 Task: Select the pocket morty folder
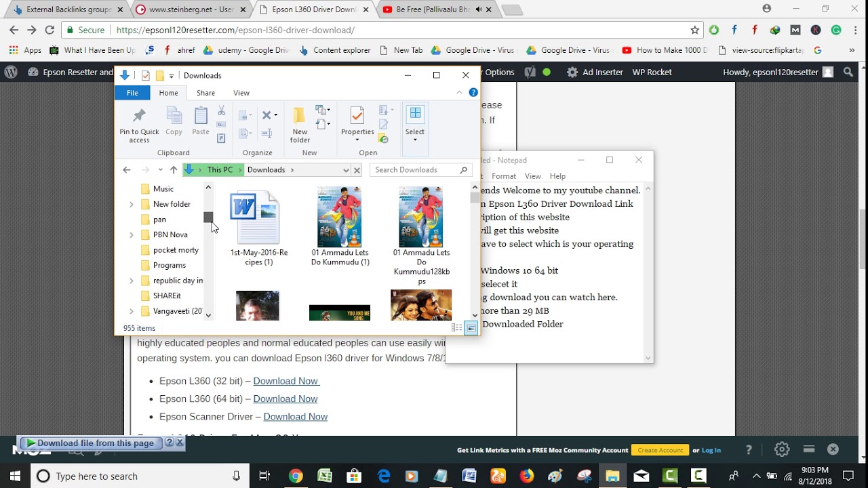176,250
